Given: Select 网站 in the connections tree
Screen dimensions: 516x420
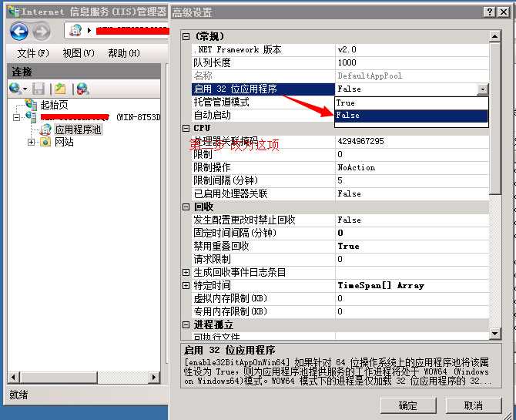Looking at the screenshot, I should [x=64, y=142].
